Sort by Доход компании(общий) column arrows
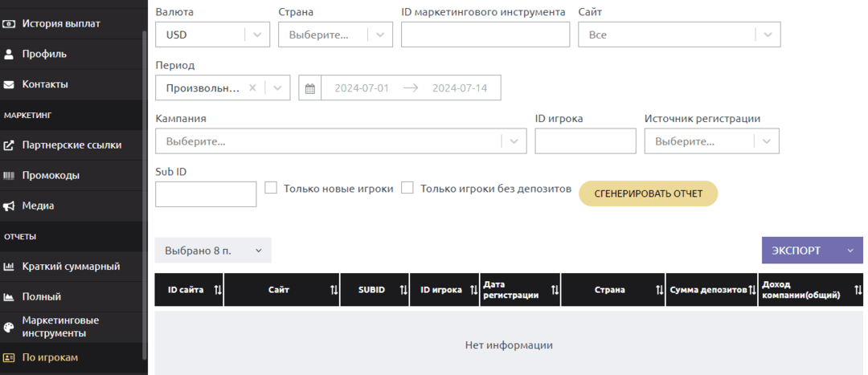The image size is (868, 375). (x=858, y=290)
